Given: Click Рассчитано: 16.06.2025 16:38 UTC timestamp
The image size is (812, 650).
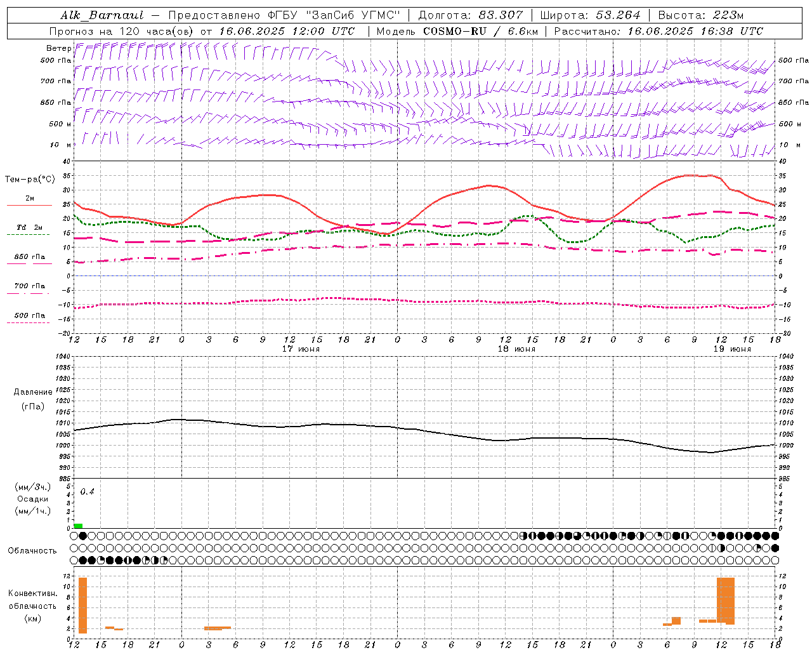Looking at the screenshot, I should (x=658, y=31).
